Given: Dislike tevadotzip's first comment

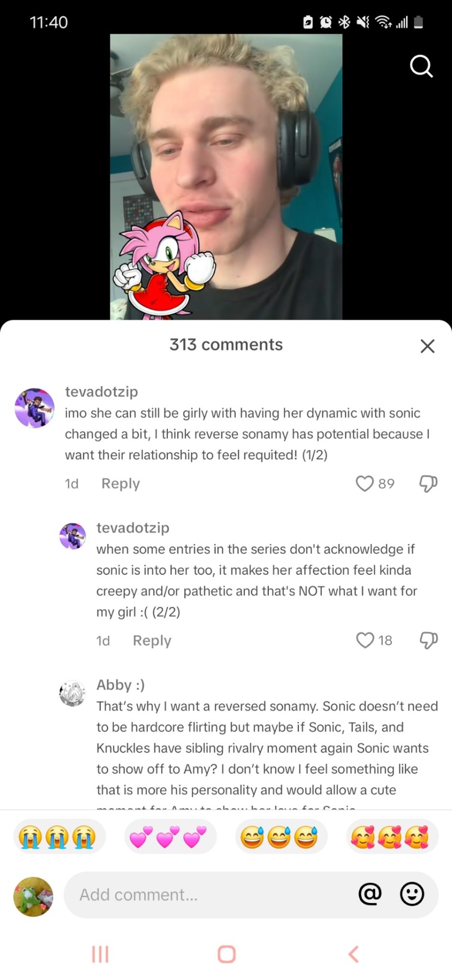Looking at the screenshot, I should 428,483.
